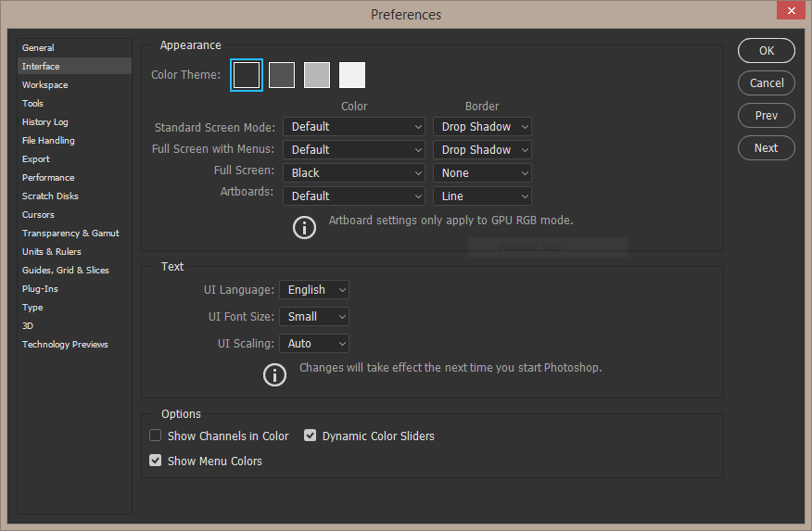Go to the Type preferences category

click(x=74, y=308)
